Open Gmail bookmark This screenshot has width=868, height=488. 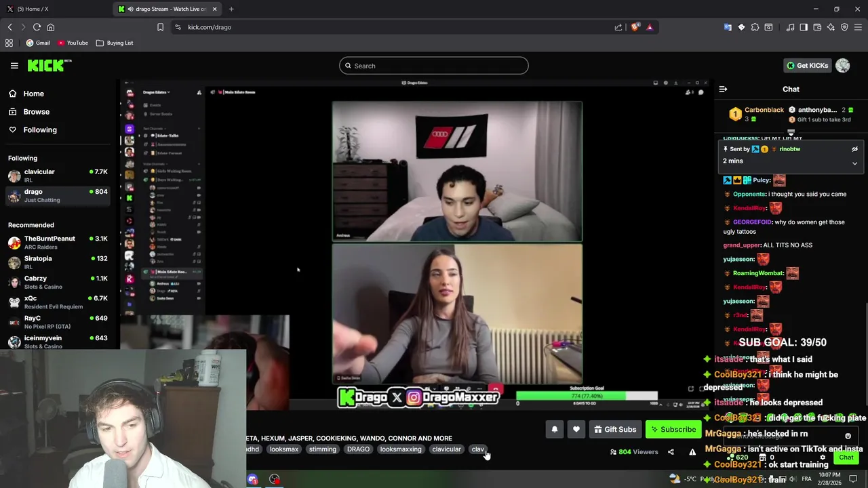[38, 43]
